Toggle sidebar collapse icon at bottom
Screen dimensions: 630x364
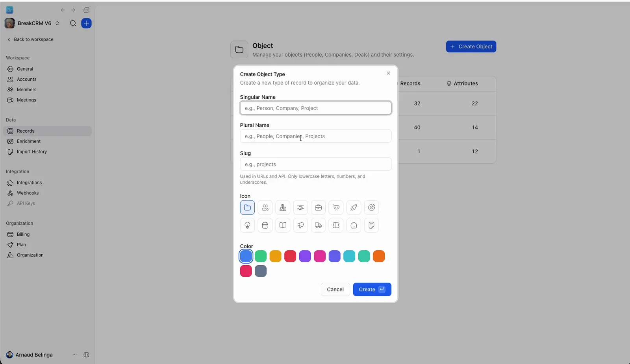point(87,355)
